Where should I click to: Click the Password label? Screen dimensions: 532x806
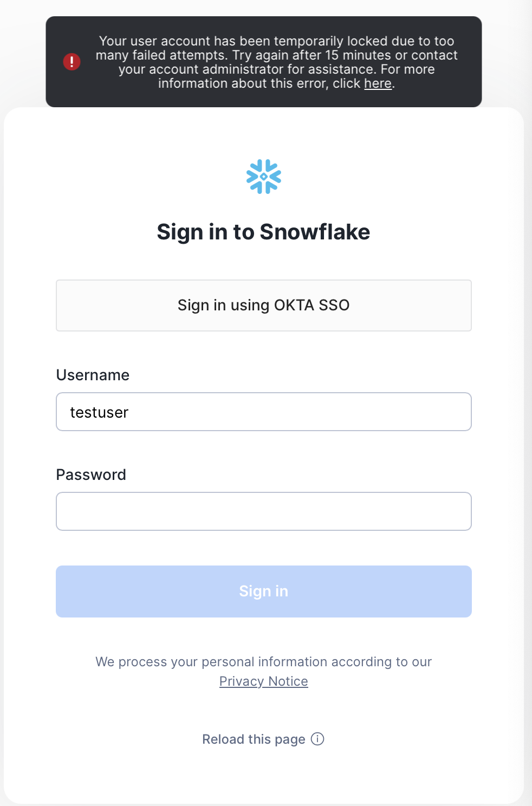(91, 474)
